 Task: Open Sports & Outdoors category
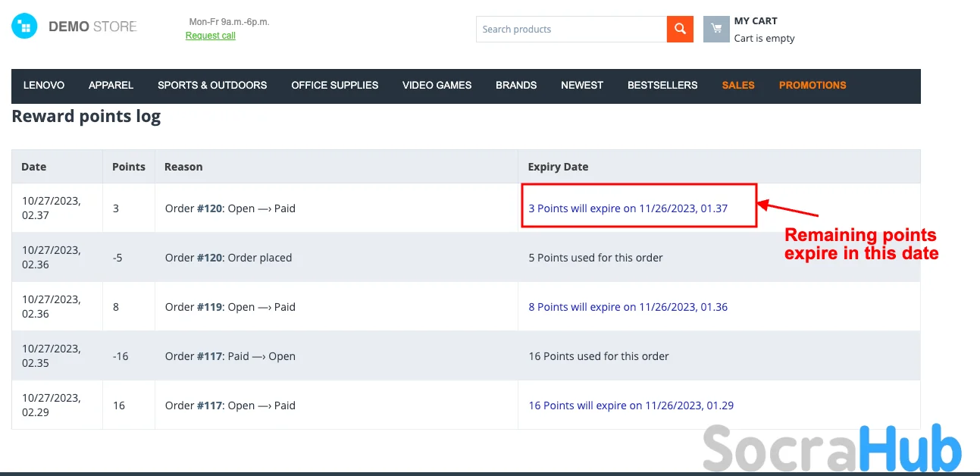(212, 85)
